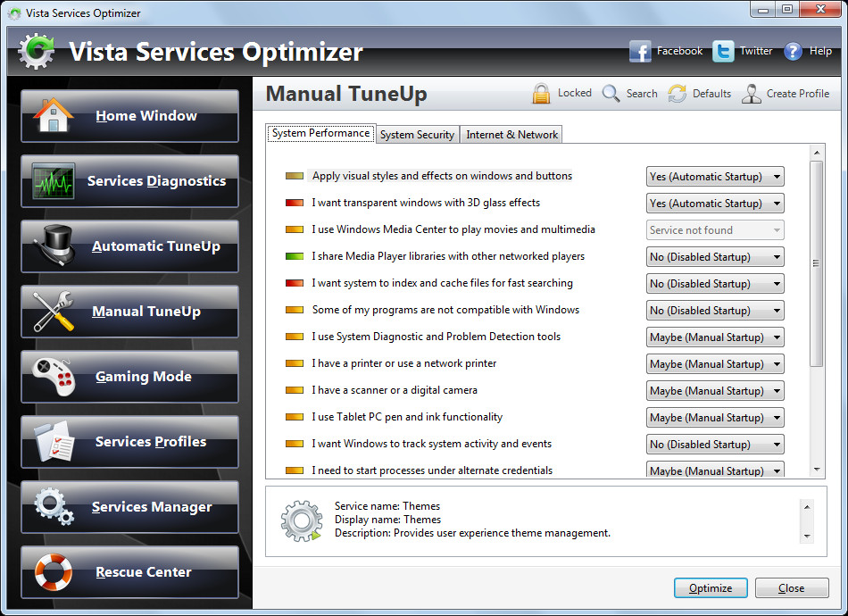
Task: Select 'I have a printer or use a network printer'
Action: click(404, 363)
